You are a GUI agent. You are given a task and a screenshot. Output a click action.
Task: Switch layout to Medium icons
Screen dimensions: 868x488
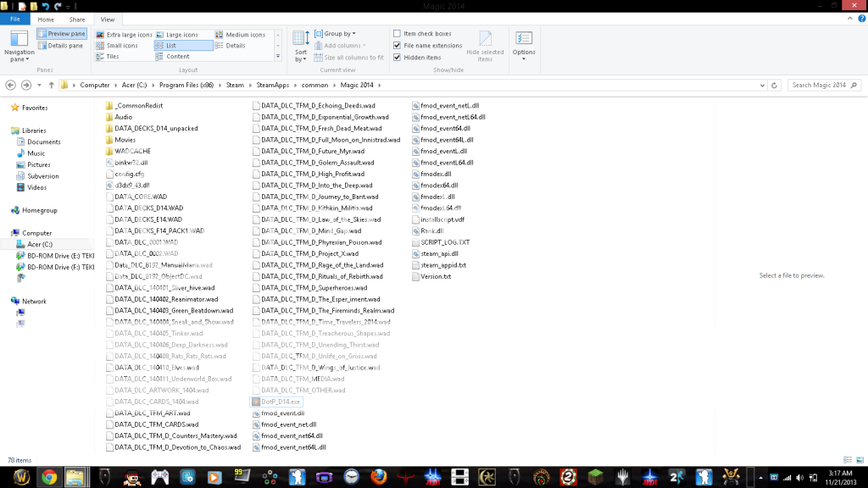point(242,34)
